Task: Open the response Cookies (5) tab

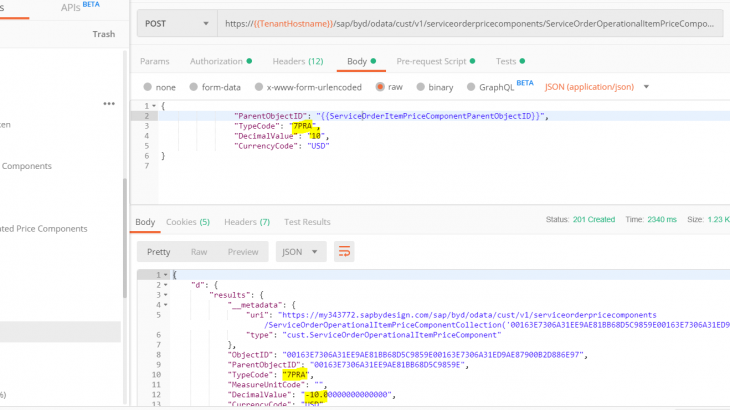Action: [188, 221]
